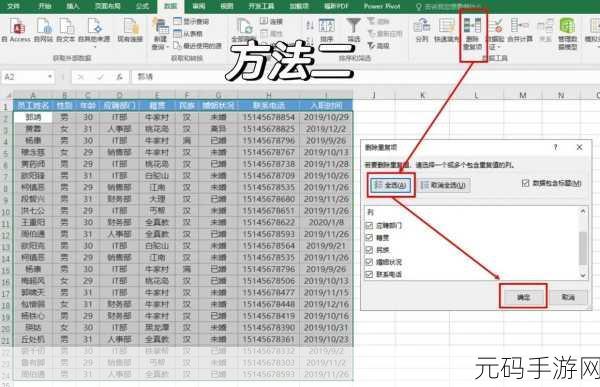The image size is (600, 387).
Task: Click the 自 Access import icon
Action: [x=16, y=30]
